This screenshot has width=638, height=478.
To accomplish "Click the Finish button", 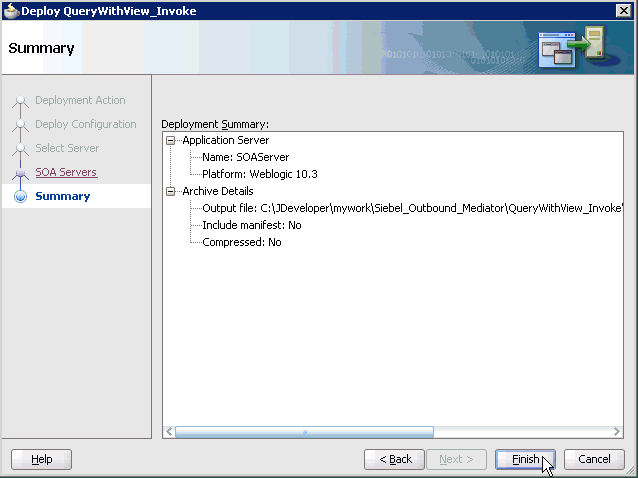I will (525, 459).
